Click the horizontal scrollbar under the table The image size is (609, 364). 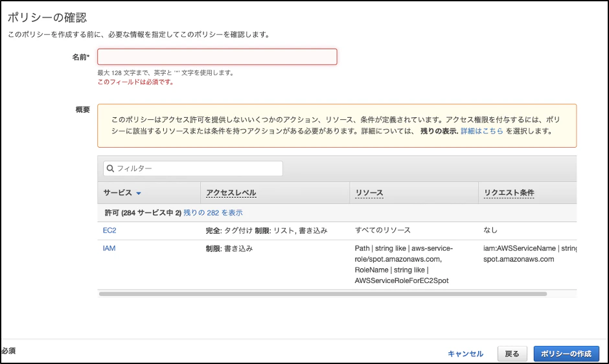(x=323, y=294)
